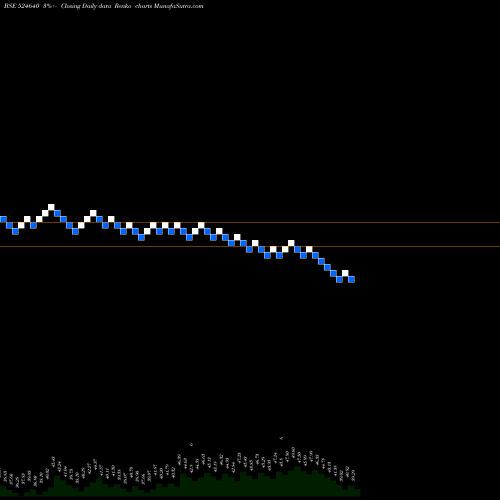Image resolution: width=500 pixels, height=500 pixels.
Task: Select the final blue Renko brick ending the series
Action: click(x=351, y=279)
